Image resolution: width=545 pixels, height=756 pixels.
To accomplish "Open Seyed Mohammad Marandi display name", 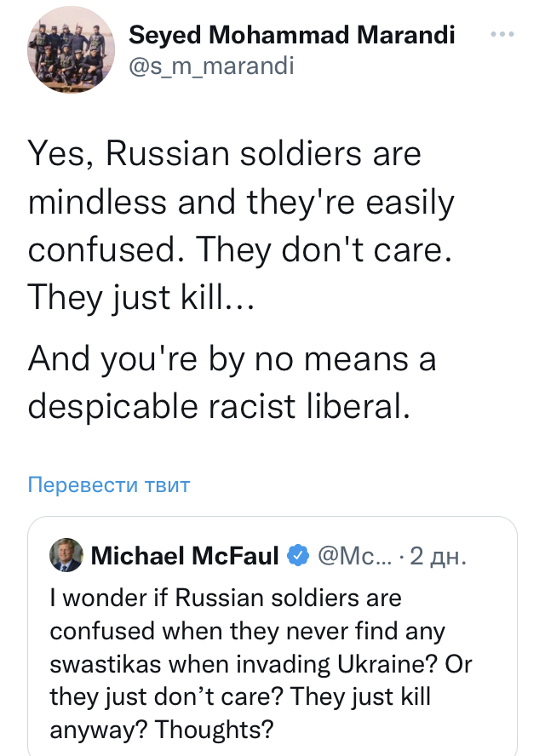I will point(291,35).
